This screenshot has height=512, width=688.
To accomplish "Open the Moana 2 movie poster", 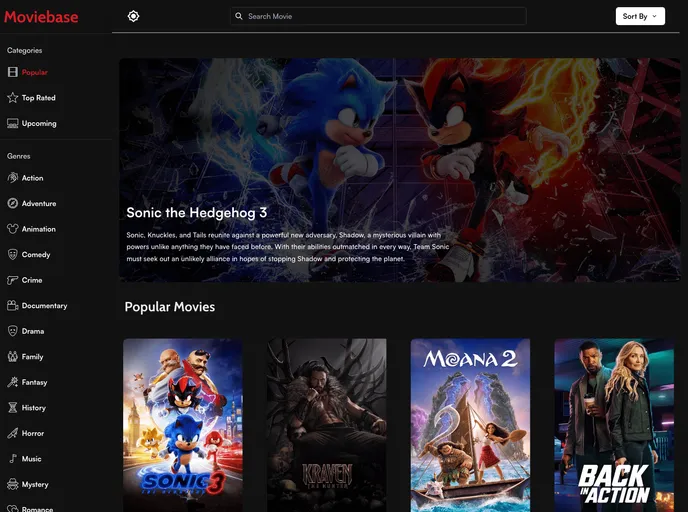I will tap(470, 425).
